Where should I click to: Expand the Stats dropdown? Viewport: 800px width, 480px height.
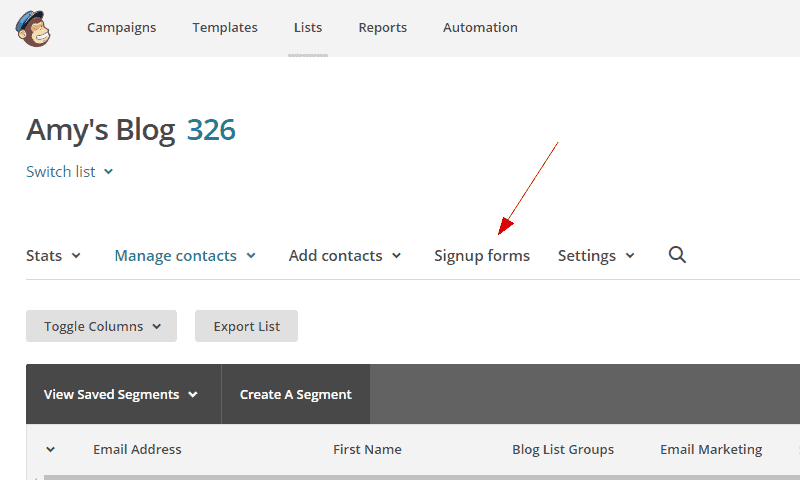coord(53,255)
